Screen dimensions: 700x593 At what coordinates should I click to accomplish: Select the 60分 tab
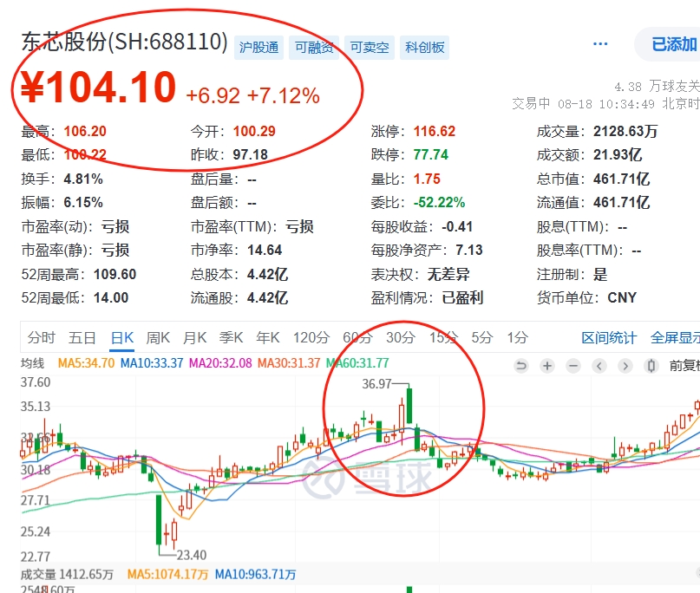pyautogui.click(x=357, y=338)
